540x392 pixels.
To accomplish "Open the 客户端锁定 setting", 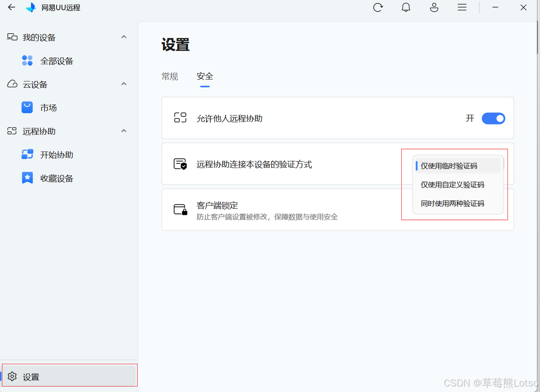I will click(x=217, y=205).
